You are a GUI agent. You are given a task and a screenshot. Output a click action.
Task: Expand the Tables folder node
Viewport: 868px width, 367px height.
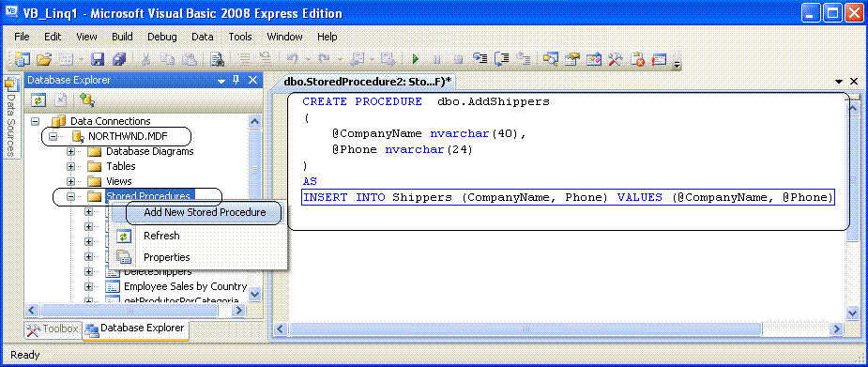click(70, 166)
